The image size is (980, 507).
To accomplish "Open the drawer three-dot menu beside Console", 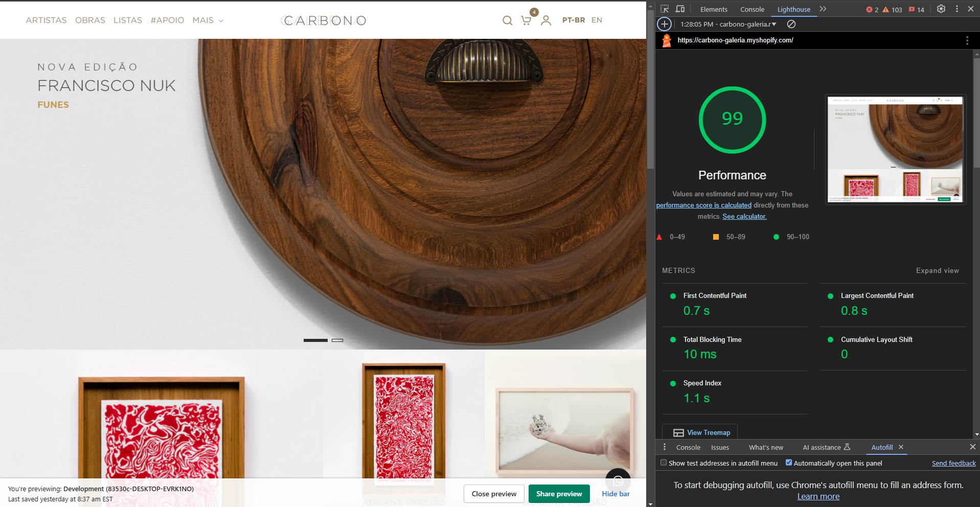I will point(665,447).
